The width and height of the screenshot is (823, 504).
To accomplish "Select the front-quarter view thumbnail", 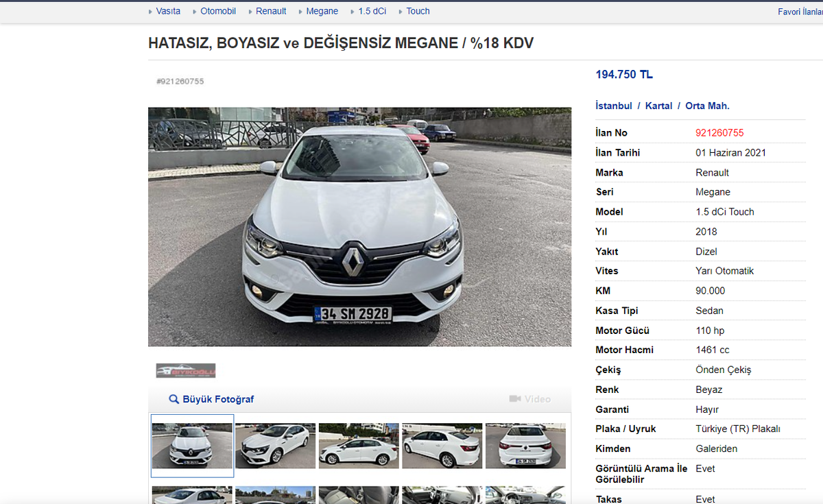I will click(275, 446).
